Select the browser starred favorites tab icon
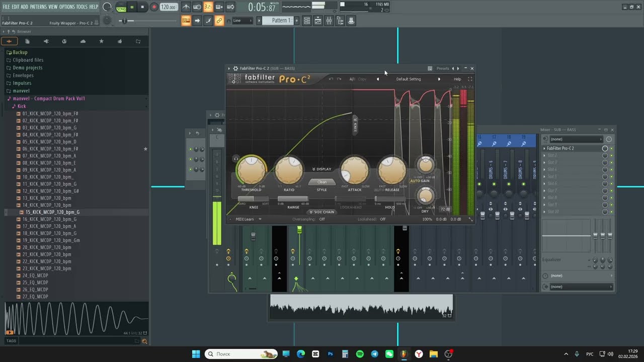 [x=101, y=41]
